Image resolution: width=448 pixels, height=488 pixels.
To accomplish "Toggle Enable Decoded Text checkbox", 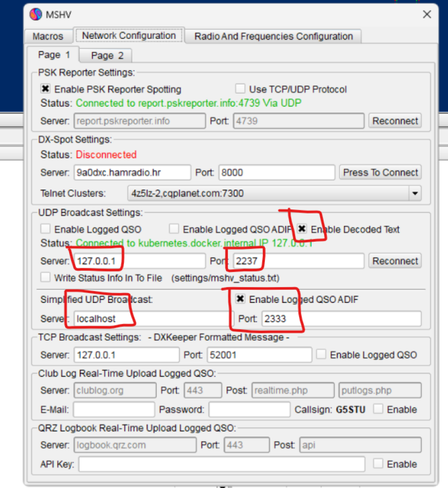I will tap(302, 229).
